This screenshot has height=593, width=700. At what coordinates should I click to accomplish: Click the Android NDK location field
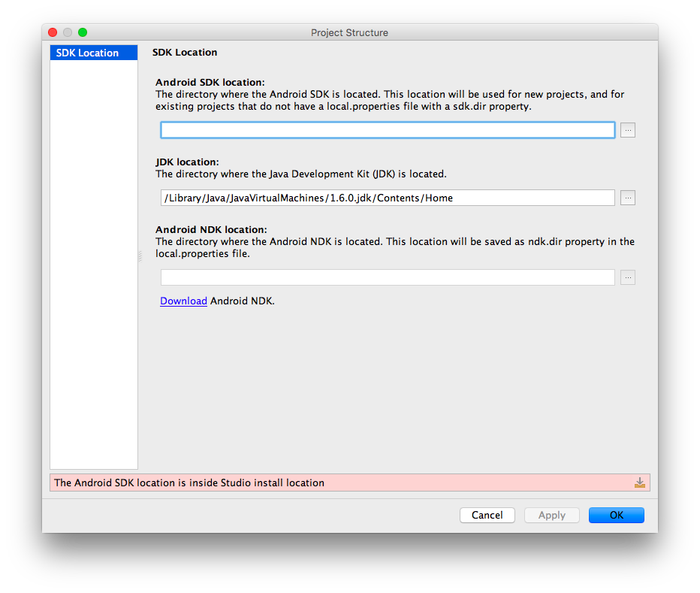388,277
